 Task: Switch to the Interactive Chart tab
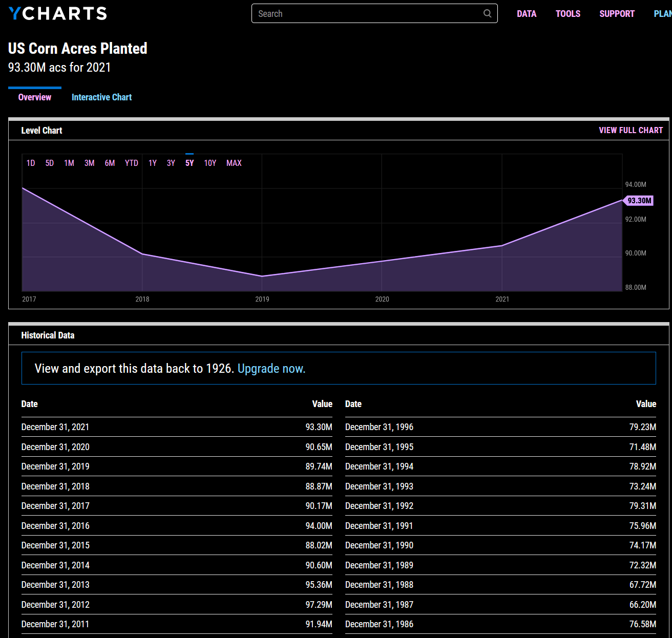tap(101, 97)
